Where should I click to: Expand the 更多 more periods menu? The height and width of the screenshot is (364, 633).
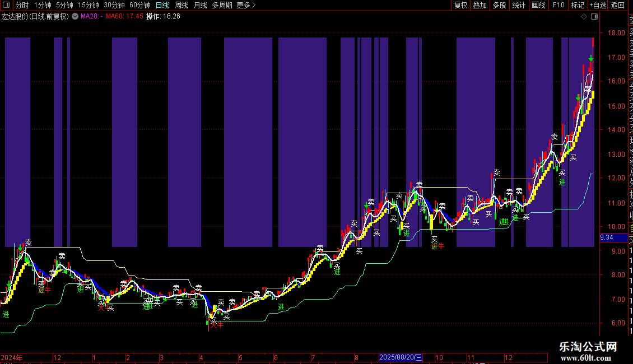pyautogui.click(x=246, y=5)
